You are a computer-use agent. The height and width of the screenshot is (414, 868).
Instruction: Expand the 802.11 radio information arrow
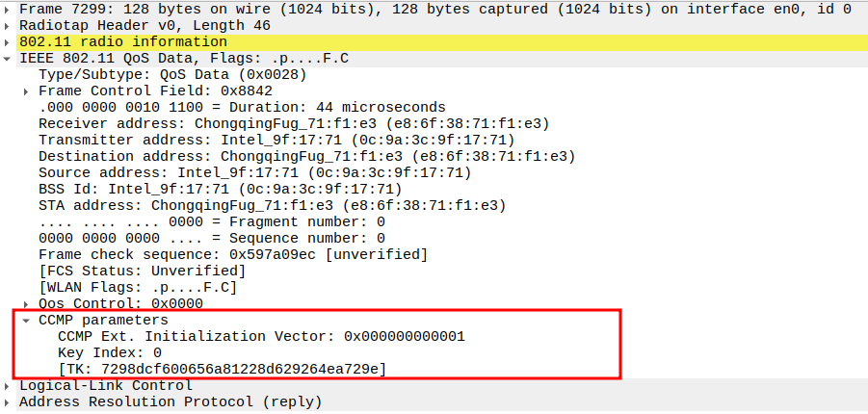pos(9,42)
